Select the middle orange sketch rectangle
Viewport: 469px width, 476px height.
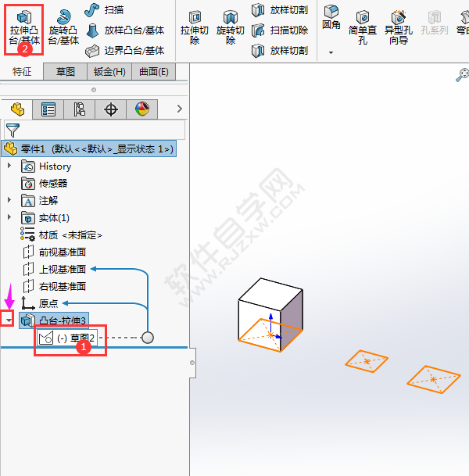tap(367, 361)
